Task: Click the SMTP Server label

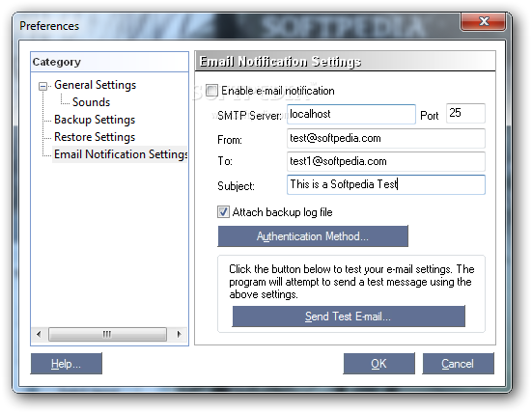Action: coord(249,116)
